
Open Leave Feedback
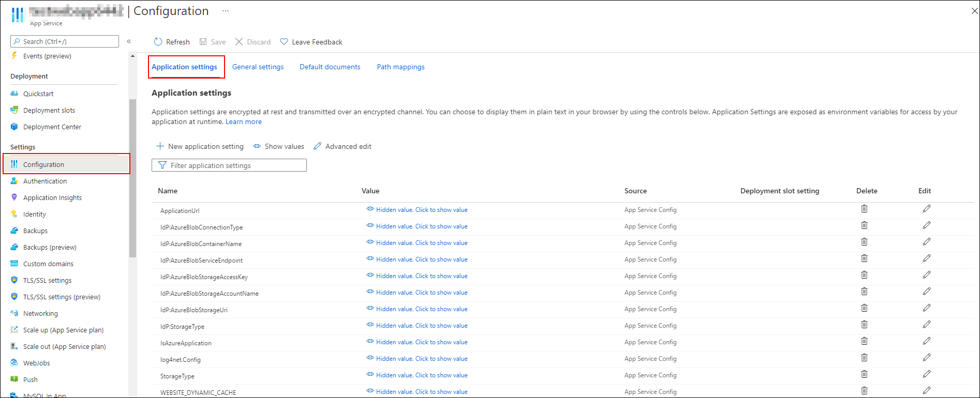tap(311, 42)
